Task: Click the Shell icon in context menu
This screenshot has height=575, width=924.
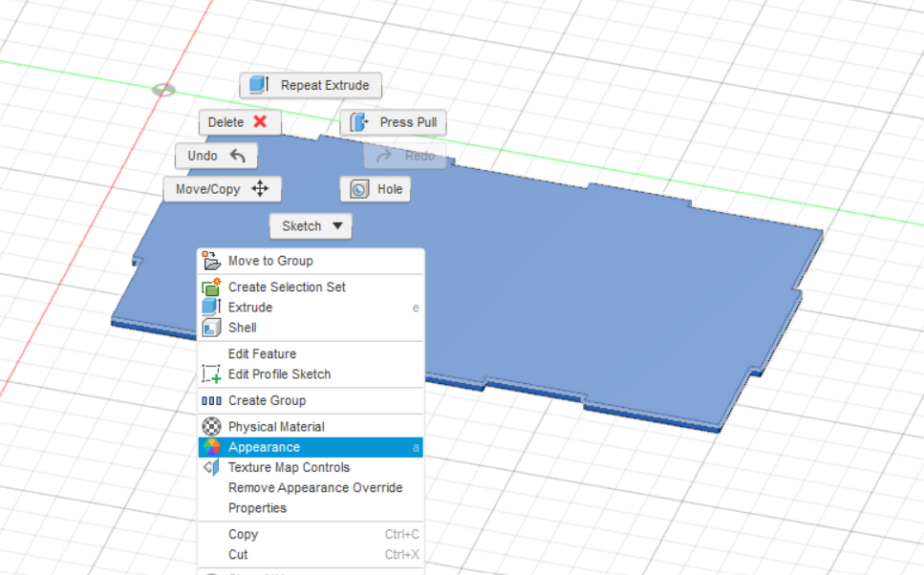Action: 211,328
